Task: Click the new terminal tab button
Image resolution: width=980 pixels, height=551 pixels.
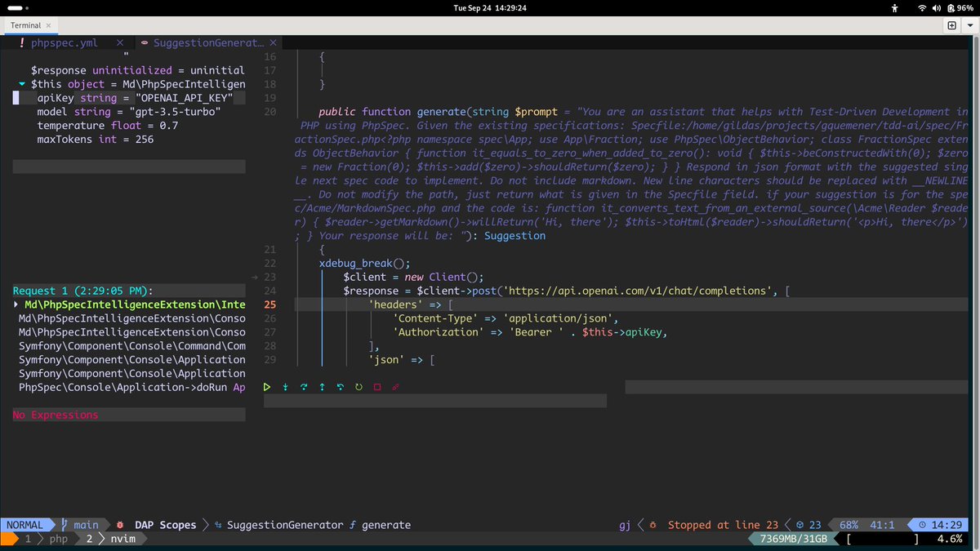Action: coord(952,25)
